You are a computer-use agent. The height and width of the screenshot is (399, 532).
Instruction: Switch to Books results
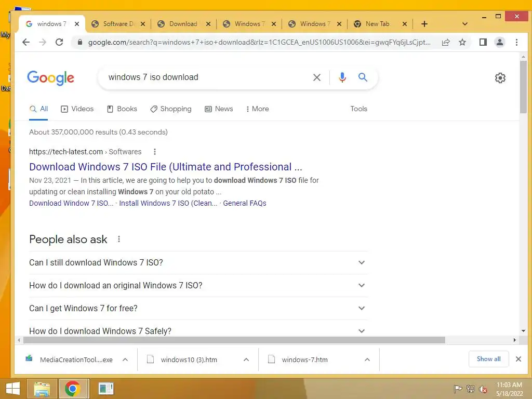[x=122, y=109]
